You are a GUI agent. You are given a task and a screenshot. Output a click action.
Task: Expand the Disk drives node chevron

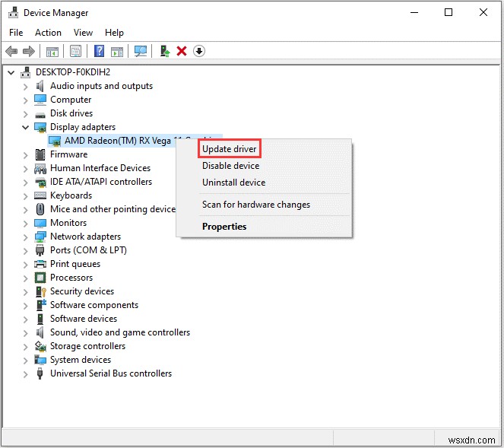pos(26,114)
